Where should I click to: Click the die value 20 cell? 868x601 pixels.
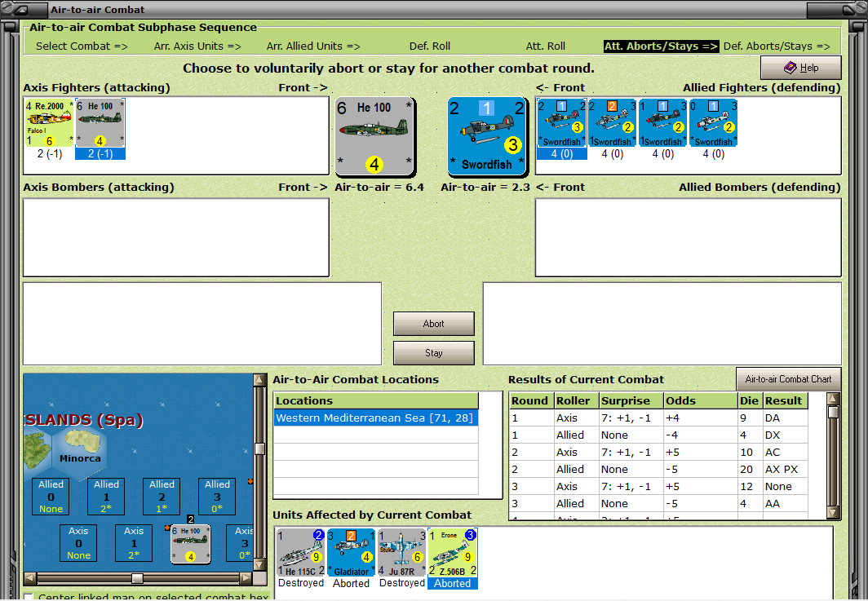(750, 469)
